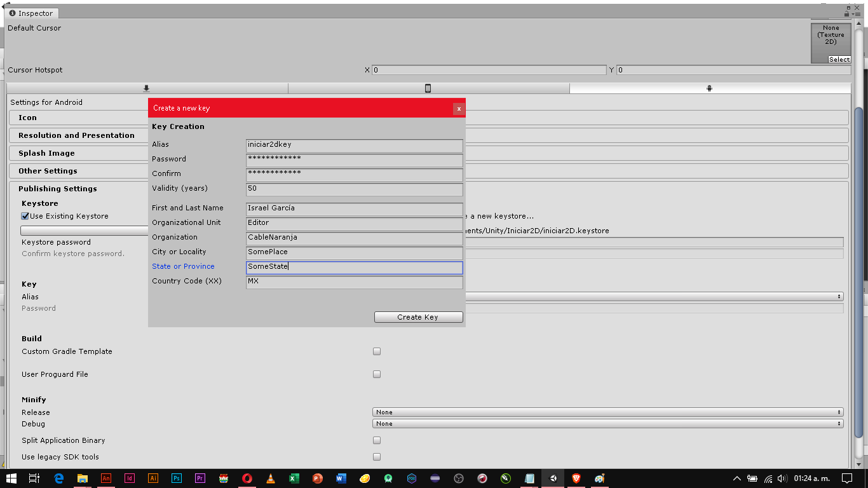The image size is (868, 488).
Task: Lock the Inspector using the padlock icon
Action: [846, 13]
